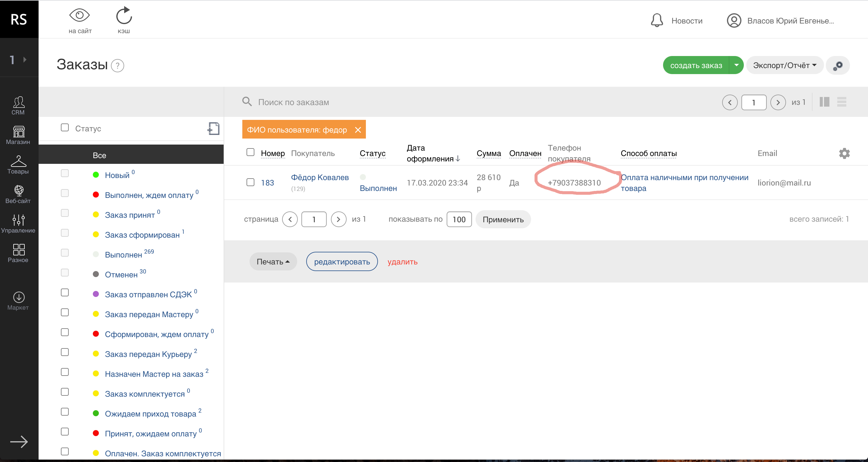Click table column settings gear icon

844,153
